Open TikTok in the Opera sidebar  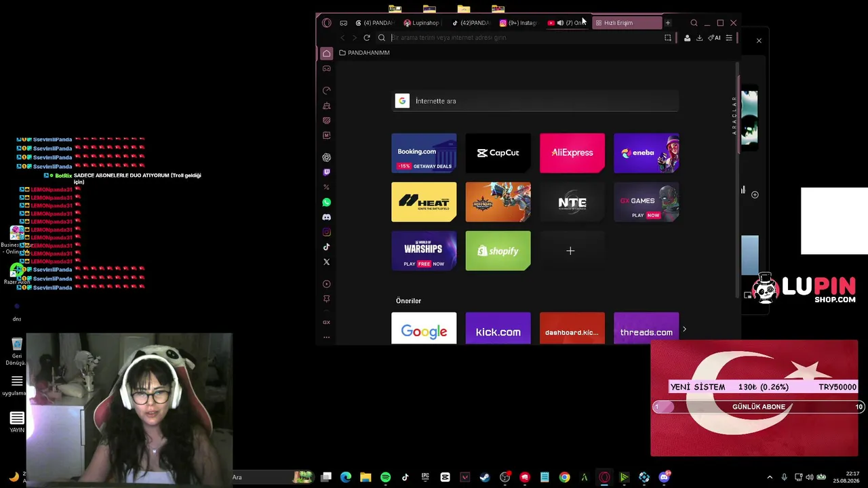pyautogui.click(x=327, y=247)
